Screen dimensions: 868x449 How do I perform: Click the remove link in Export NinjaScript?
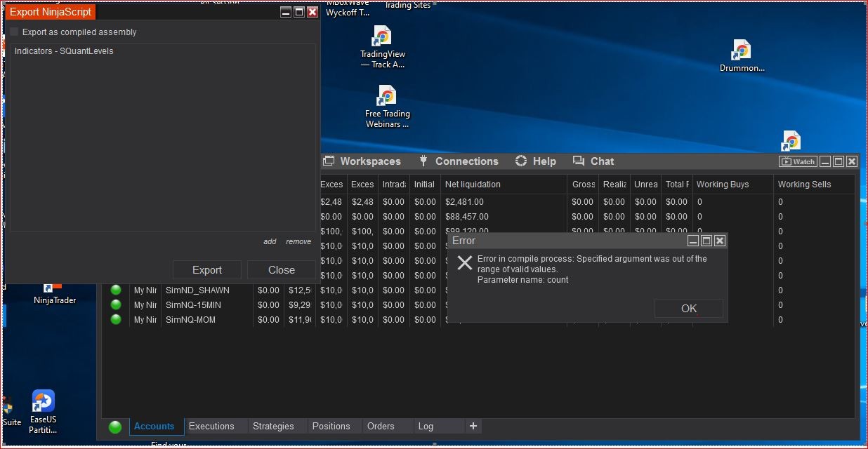[298, 241]
